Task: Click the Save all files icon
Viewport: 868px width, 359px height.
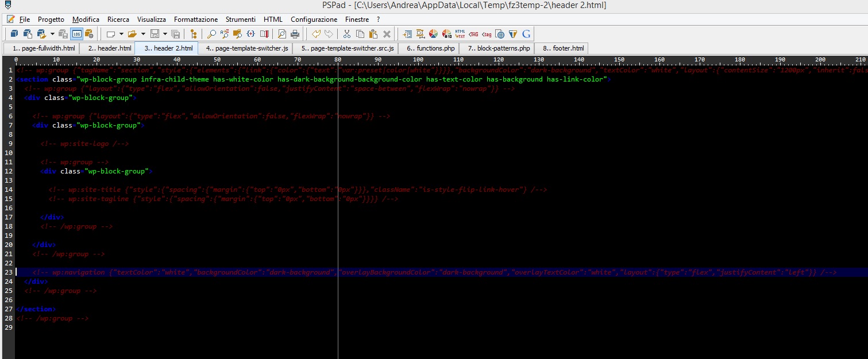Action: click(x=176, y=34)
